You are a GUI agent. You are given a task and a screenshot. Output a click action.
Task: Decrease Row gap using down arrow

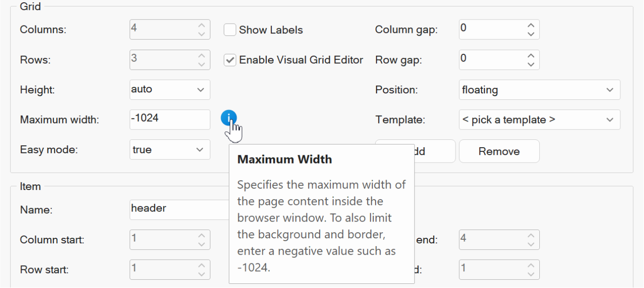coord(531,64)
